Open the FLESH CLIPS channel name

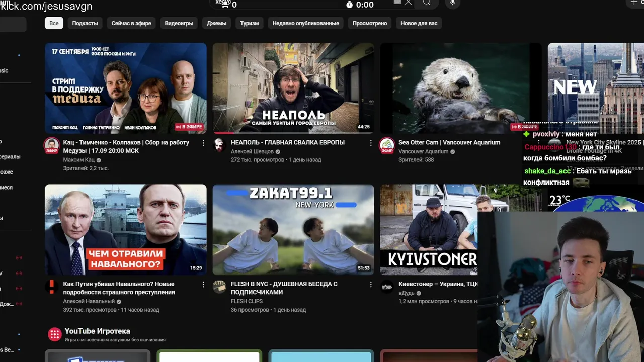click(x=247, y=301)
